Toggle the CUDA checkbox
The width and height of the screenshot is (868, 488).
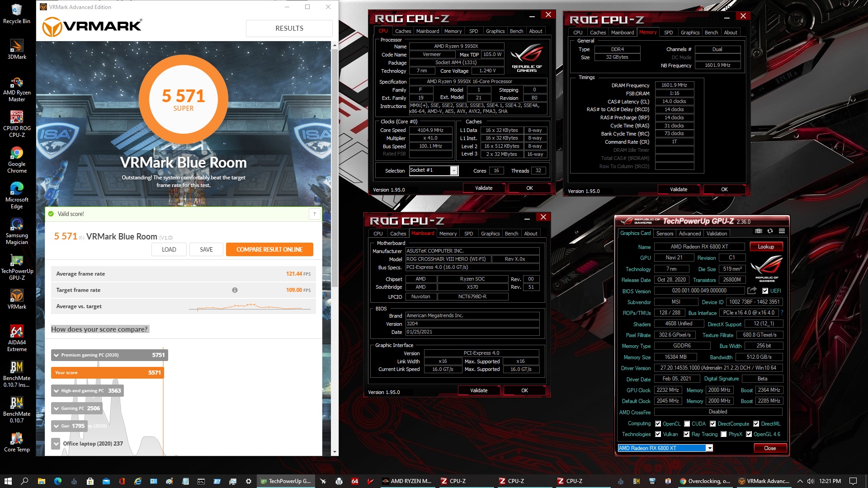[687, 424]
